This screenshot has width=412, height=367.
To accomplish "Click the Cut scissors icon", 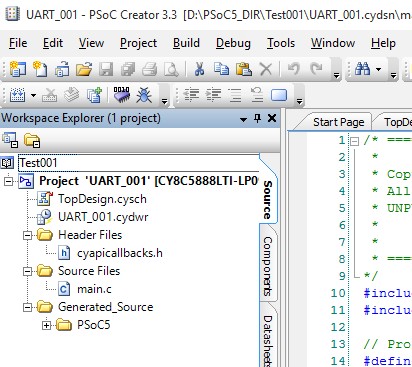I will pos(199,69).
